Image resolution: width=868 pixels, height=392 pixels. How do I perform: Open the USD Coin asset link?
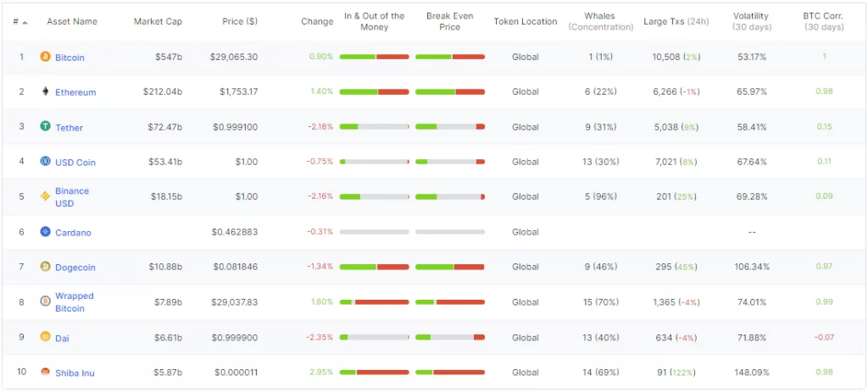(x=75, y=163)
